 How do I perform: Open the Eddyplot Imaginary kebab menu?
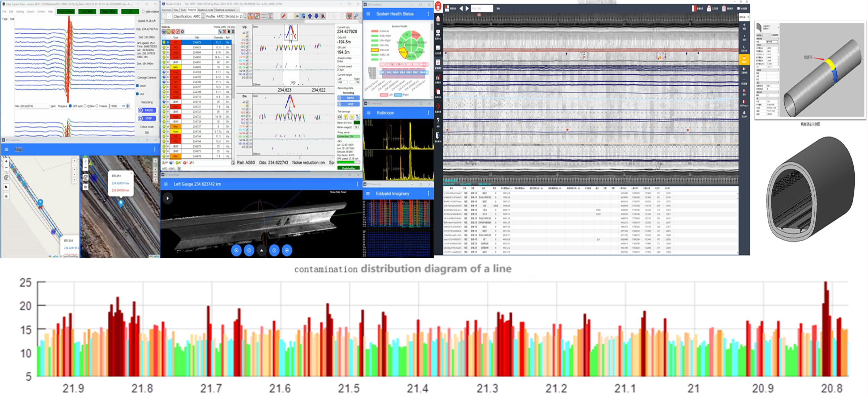tap(428, 193)
